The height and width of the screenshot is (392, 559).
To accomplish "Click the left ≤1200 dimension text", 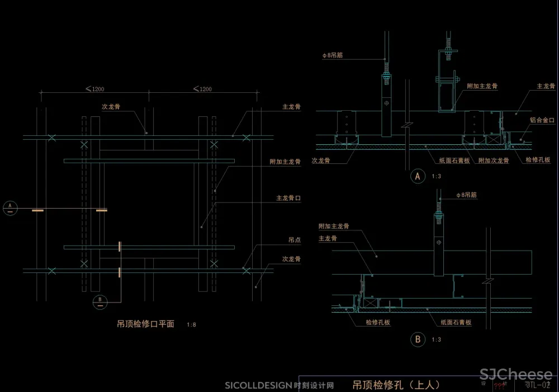I will pos(94,89).
